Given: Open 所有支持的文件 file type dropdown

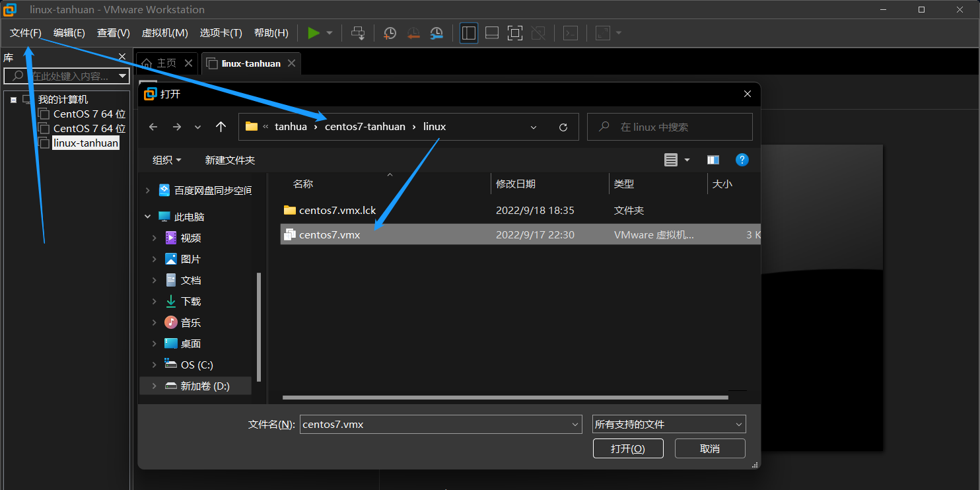Looking at the screenshot, I should point(669,424).
